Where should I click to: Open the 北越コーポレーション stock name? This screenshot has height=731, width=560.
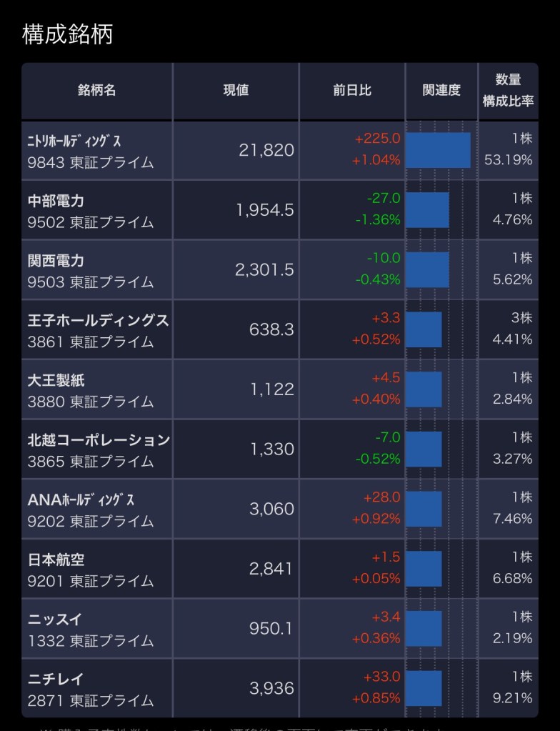[99, 440]
